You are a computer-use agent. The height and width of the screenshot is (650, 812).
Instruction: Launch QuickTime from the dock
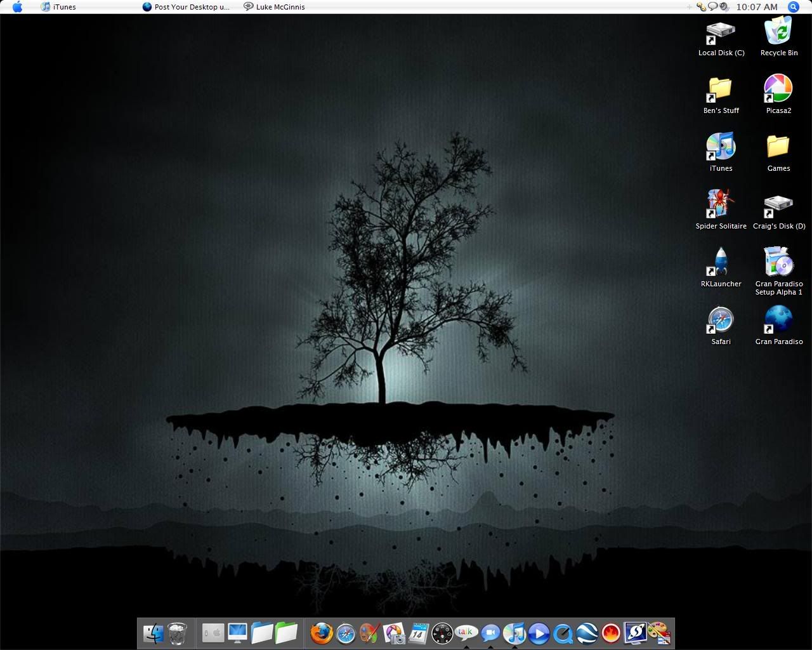(563, 633)
